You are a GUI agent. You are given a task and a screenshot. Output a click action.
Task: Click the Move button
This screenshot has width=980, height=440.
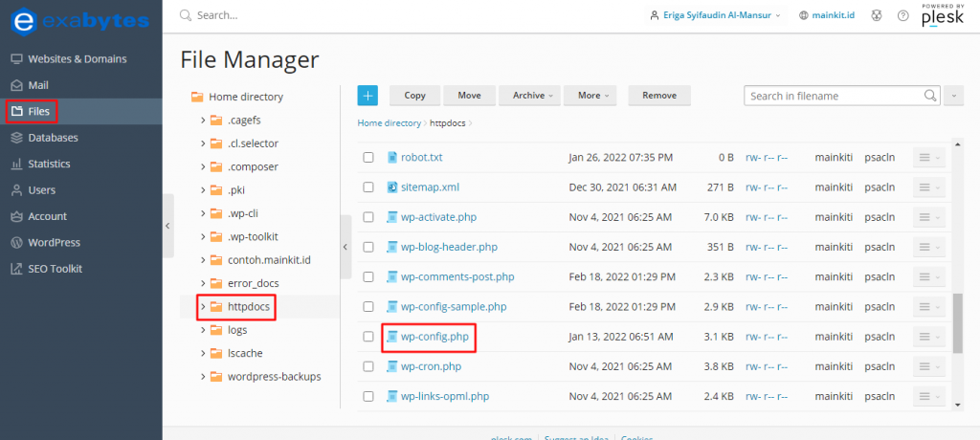(x=469, y=96)
